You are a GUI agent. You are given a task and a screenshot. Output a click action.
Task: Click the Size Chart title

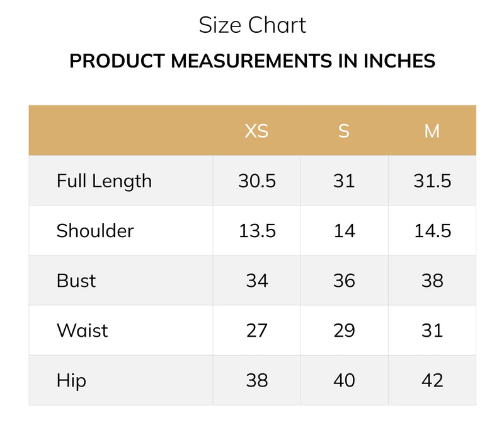pyautogui.click(x=253, y=25)
